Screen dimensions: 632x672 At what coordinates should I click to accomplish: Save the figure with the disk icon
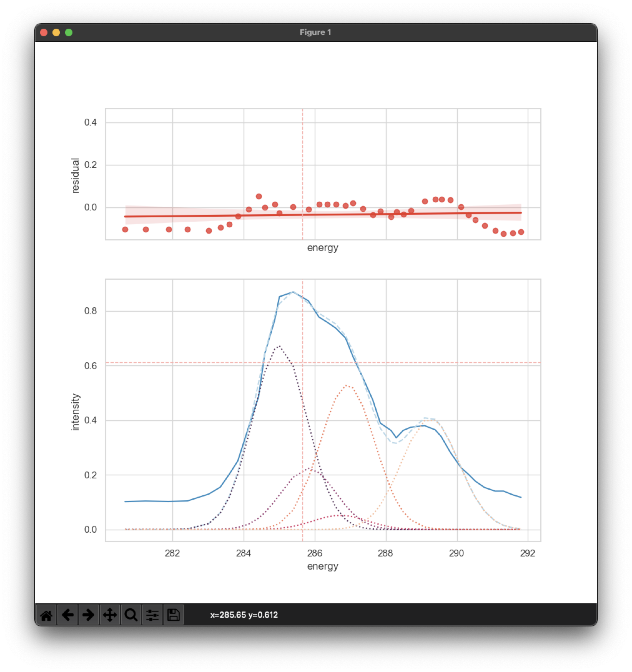tap(173, 615)
